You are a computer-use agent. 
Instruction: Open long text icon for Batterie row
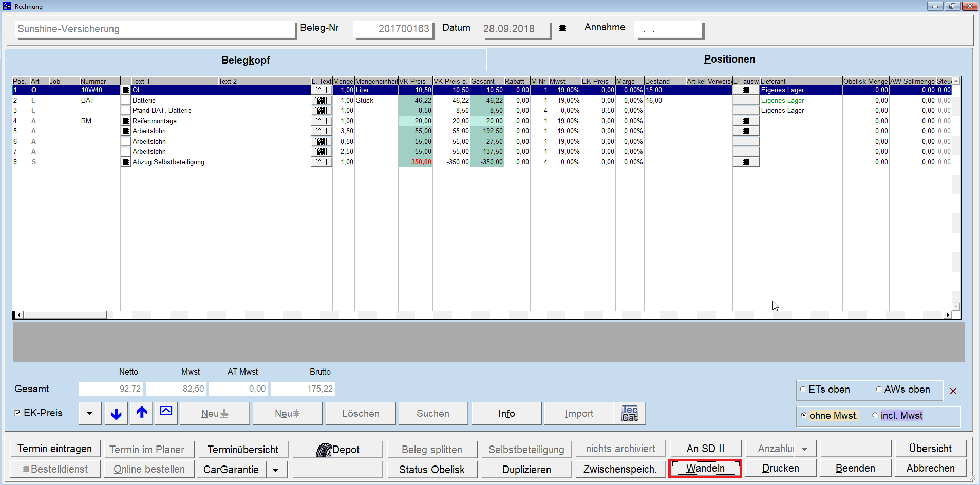[322, 101]
